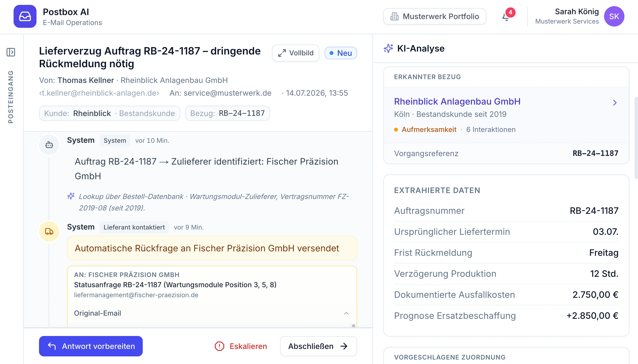The height and width of the screenshot is (364, 638).
Task: Click the Kunde: Rheinblick Bestandskunde chip
Action: [x=109, y=113]
